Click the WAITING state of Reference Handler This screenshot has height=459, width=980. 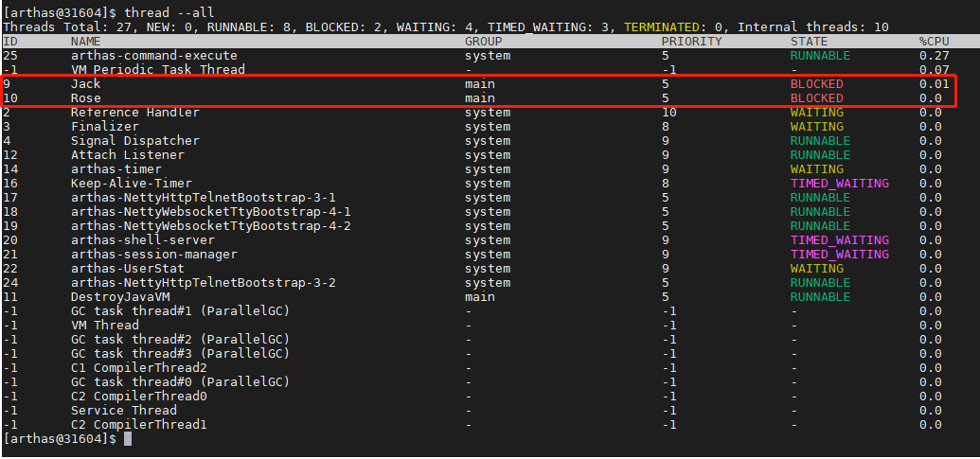[x=816, y=113]
